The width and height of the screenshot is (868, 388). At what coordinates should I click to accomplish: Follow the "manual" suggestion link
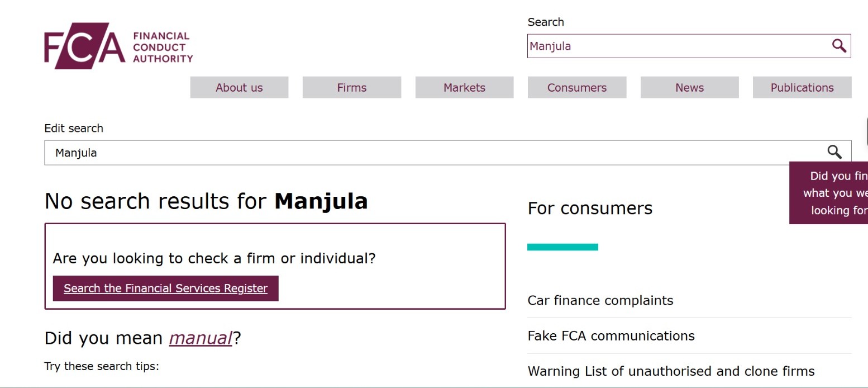click(x=201, y=338)
